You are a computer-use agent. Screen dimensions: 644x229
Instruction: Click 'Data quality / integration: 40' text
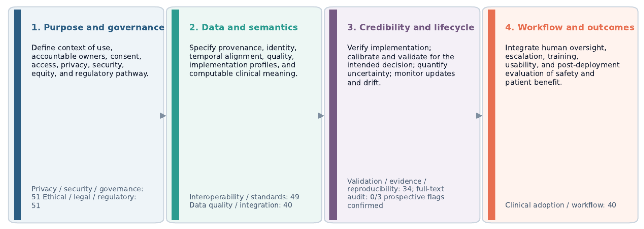pyautogui.click(x=240, y=205)
